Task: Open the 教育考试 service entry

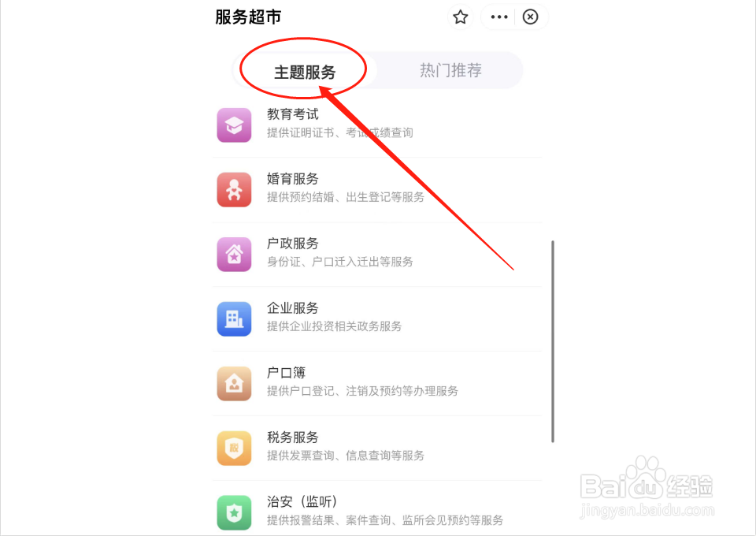Action: [377, 125]
